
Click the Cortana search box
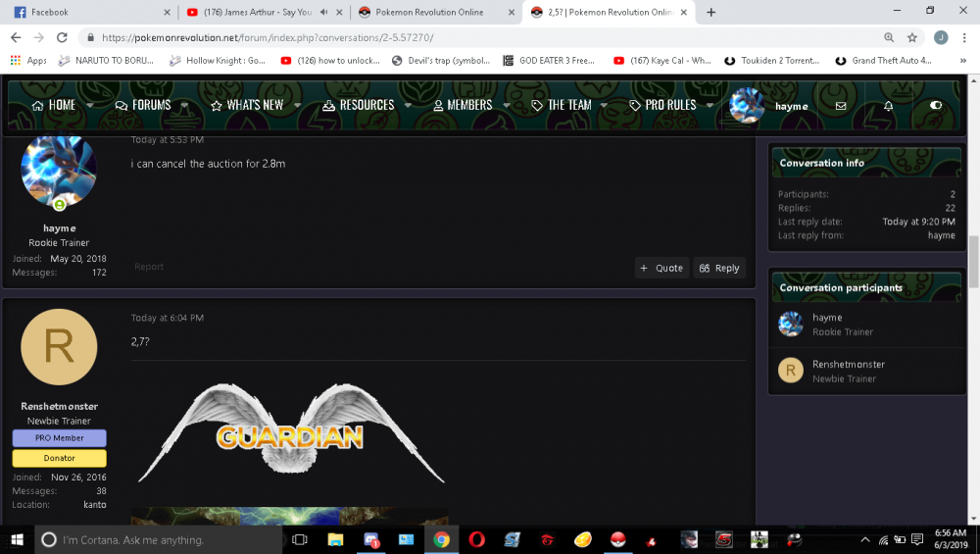(x=157, y=539)
